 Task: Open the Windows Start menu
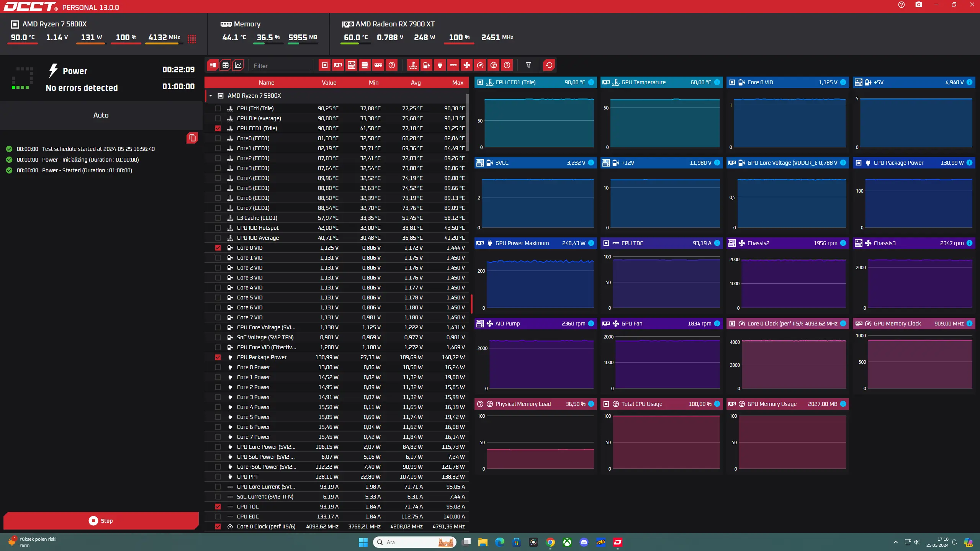click(363, 542)
